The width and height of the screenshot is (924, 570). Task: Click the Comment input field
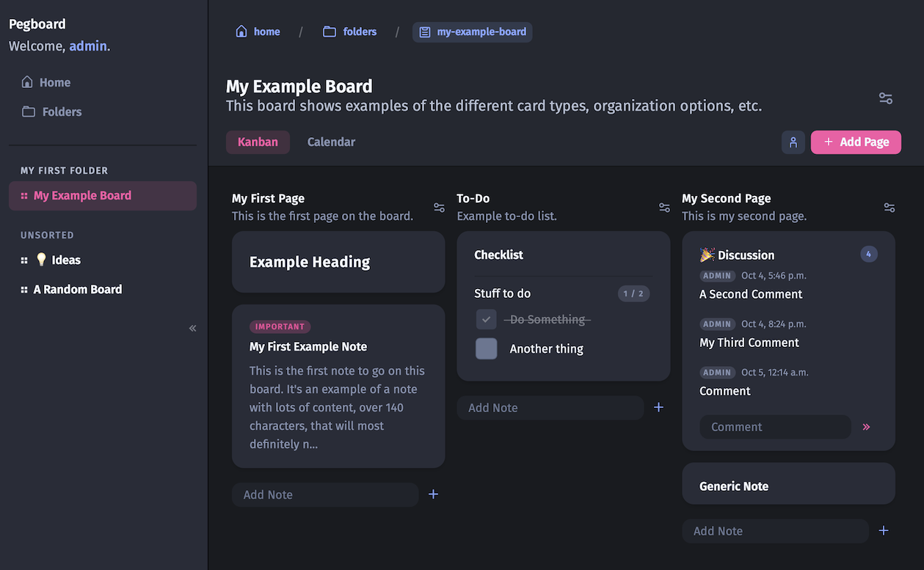tap(774, 427)
